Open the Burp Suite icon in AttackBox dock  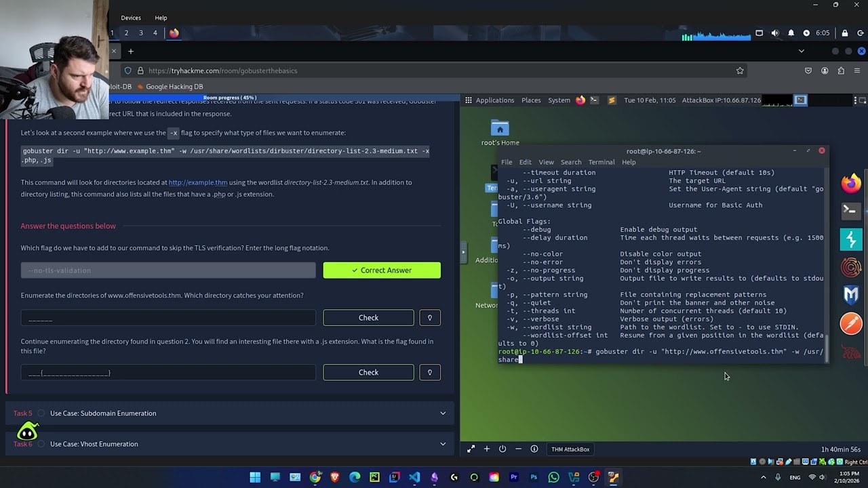click(851, 239)
